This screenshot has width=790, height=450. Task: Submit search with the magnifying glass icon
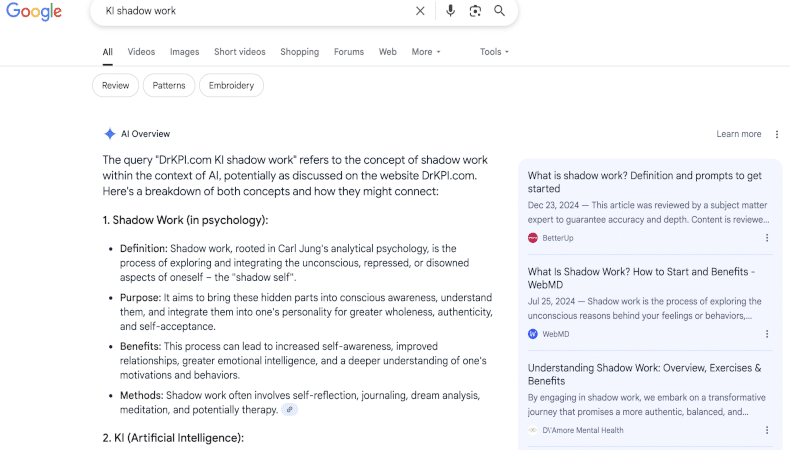coord(499,11)
